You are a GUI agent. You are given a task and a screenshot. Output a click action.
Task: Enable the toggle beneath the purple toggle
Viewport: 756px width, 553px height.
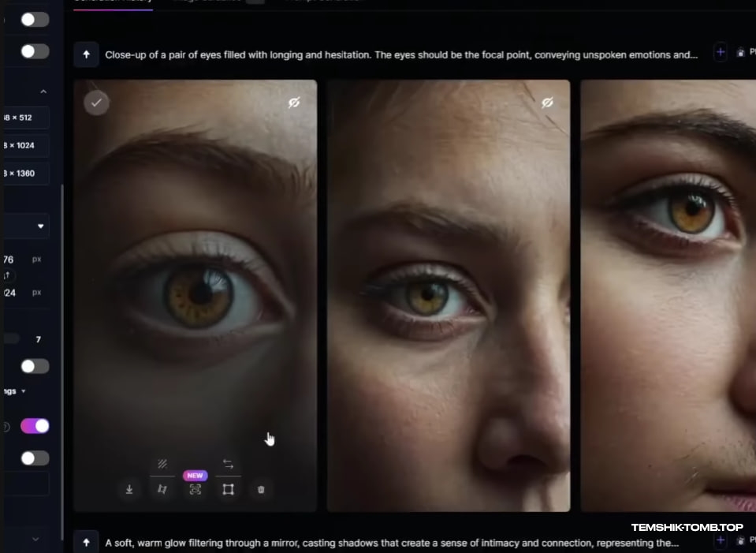[35, 458]
